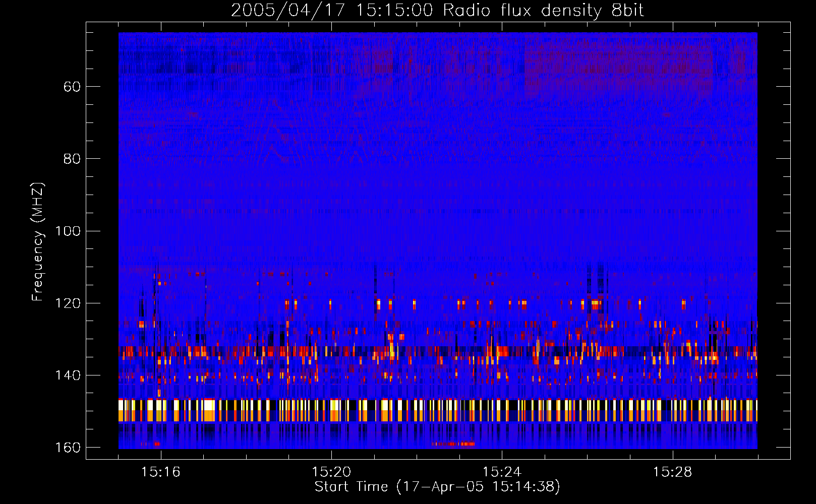Image resolution: width=816 pixels, height=504 pixels.
Task: Click the 'Start Time (17-Apr-05 15:14:38)' axis label
Action: (437, 487)
